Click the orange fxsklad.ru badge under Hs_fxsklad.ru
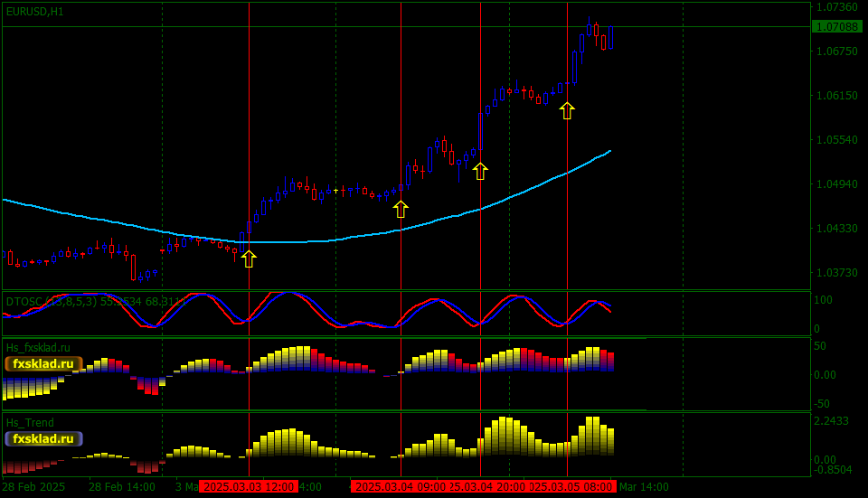Screen dimensions: 868x498 click(x=43, y=363)
